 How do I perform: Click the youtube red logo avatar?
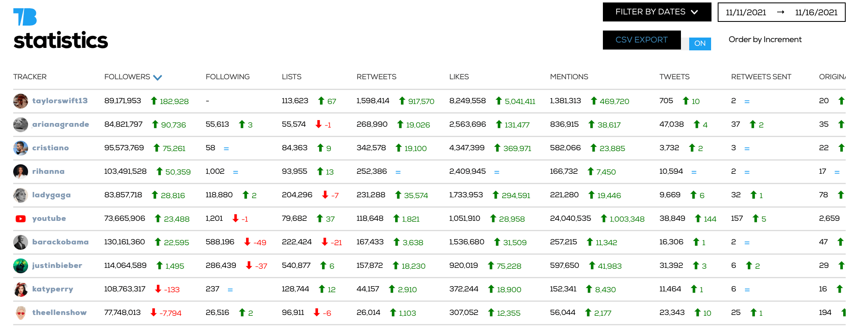coord(21,219)
